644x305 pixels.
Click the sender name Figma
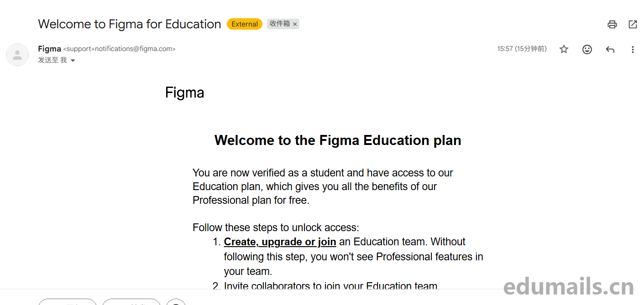49,49
